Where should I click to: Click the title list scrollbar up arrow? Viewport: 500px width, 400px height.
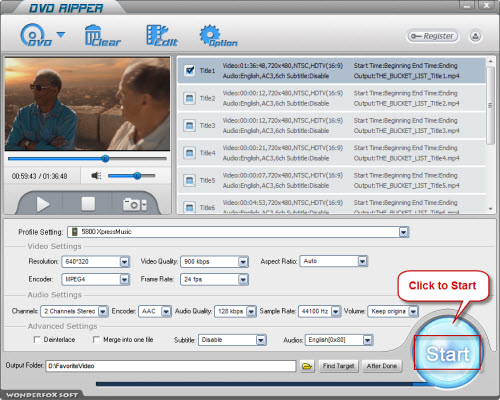click(x=490, y=62)
